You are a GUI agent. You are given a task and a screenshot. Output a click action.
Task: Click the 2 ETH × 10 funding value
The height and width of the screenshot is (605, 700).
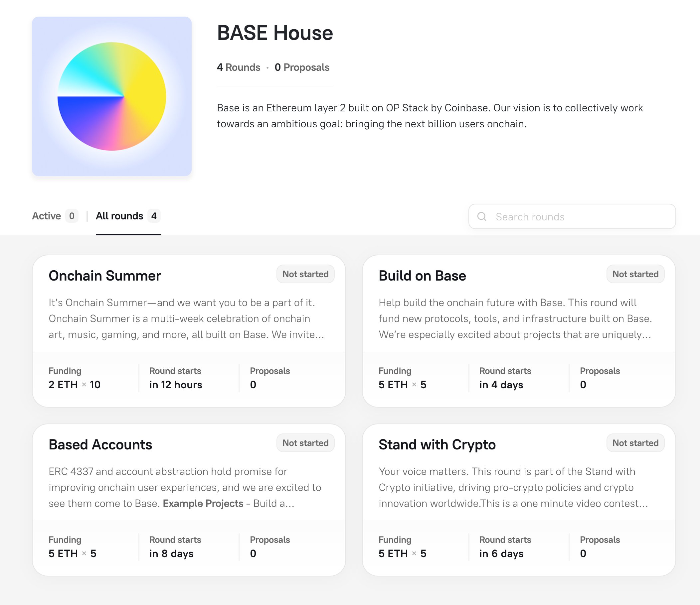(x=74, y=385)
